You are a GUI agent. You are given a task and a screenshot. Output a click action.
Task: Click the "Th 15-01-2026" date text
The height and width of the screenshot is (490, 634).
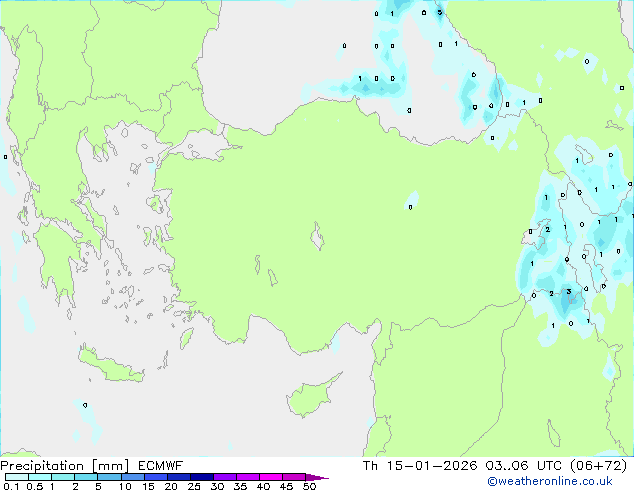click(x=420, y=466)
